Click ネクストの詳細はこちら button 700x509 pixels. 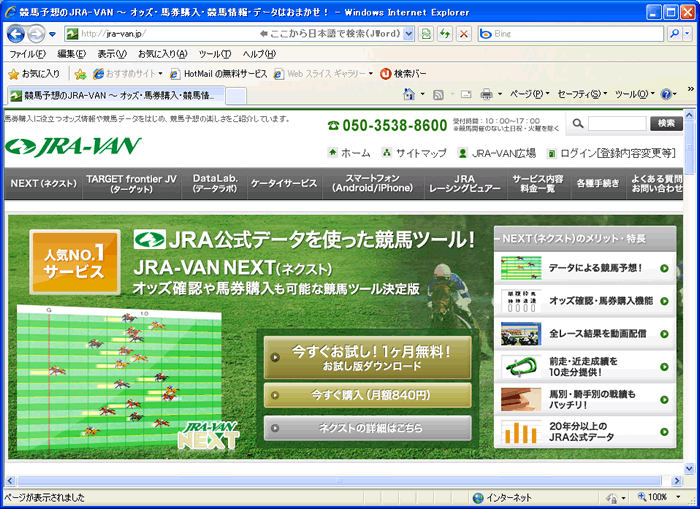point(367,428)
